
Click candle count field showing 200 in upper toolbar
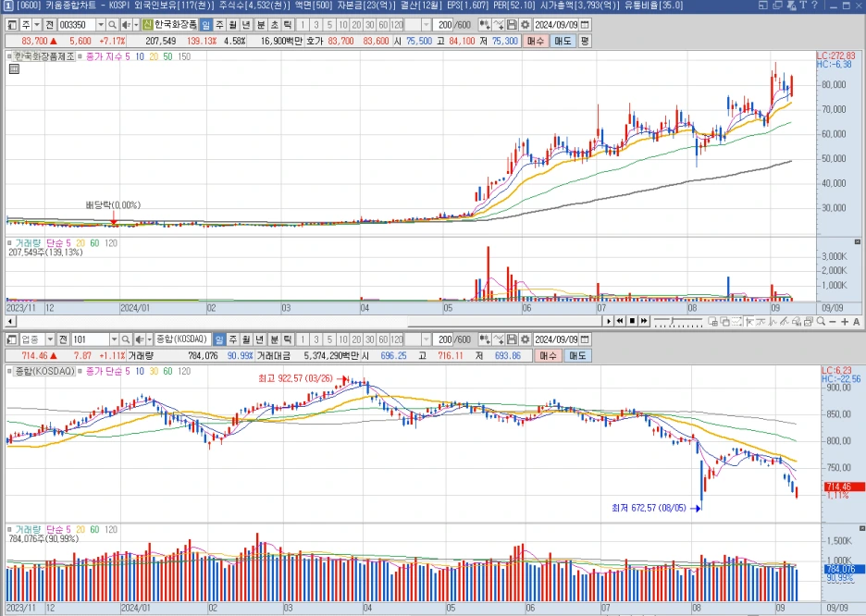tap(443, 25)
